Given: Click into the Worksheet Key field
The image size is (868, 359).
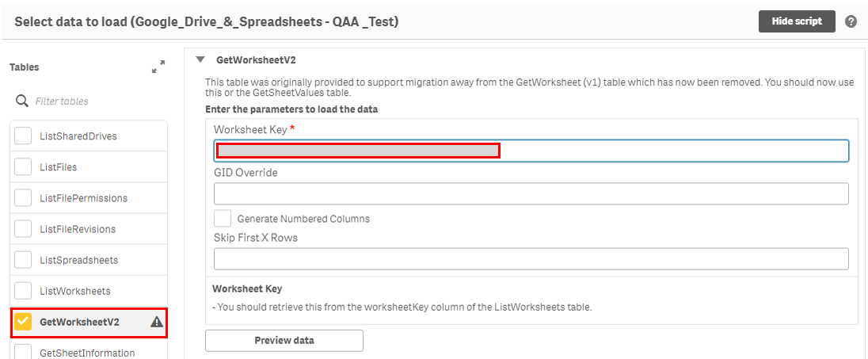Looking at the screenshot, I should point(531,151).
